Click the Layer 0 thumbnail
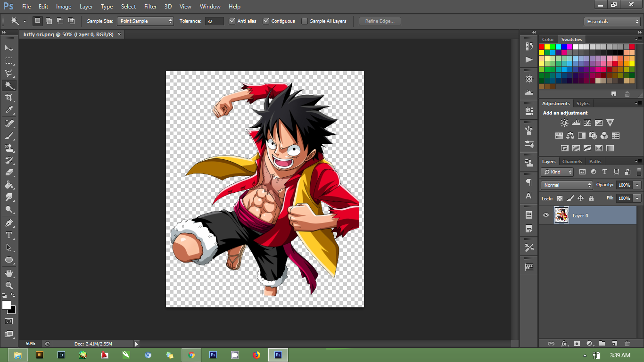The image size is (644, 362). (561, 215)
